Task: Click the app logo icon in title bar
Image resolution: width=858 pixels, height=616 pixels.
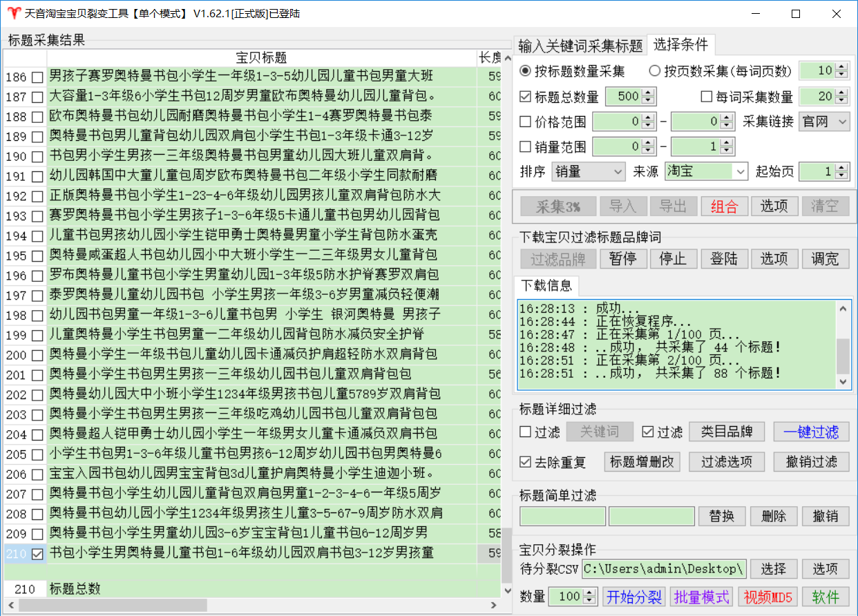Action: [13, 14]
